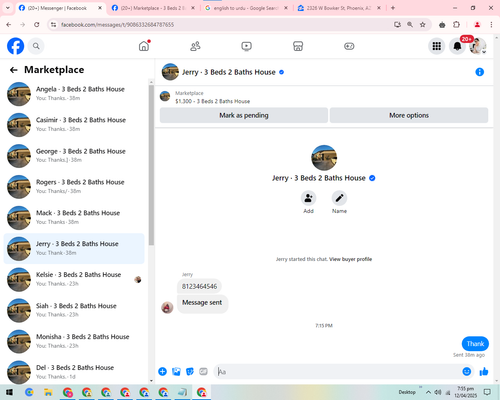Send a thumbs-up like
500x400 pixels.
(484, 371)
